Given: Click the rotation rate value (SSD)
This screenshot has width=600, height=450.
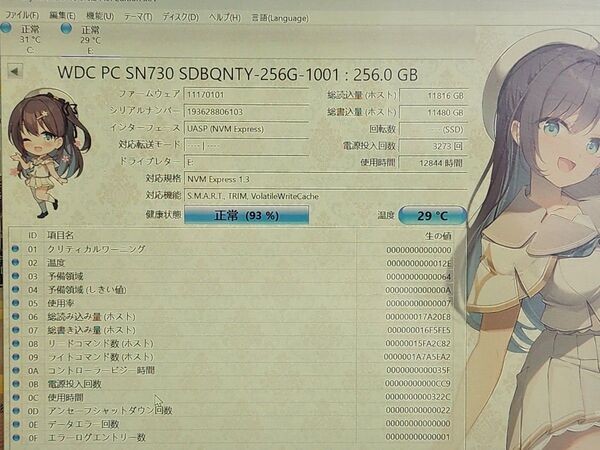Looking at the screenshot, I should 433,129.
